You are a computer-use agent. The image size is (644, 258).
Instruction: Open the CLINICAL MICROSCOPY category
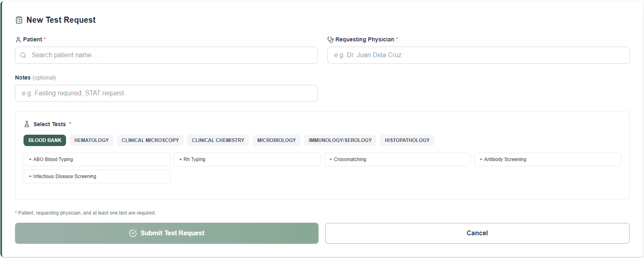(150, 140)
